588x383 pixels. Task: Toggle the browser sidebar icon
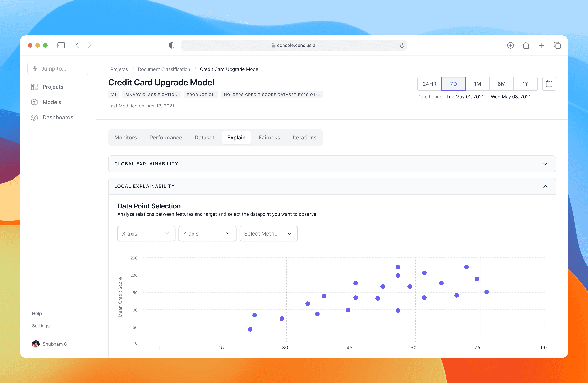61,45
